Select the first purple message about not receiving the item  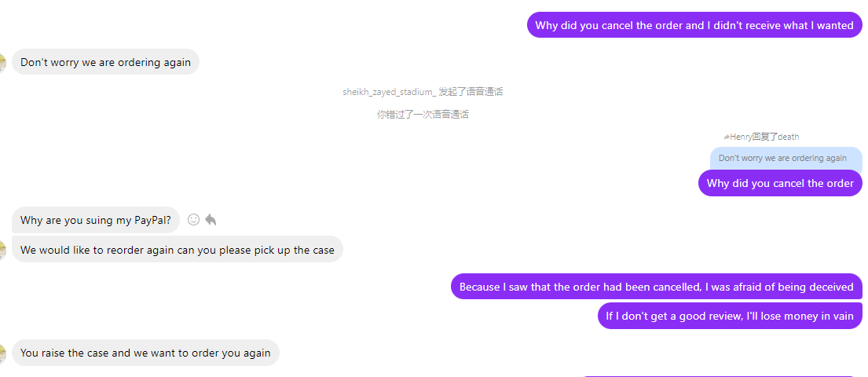coord(694,25)
